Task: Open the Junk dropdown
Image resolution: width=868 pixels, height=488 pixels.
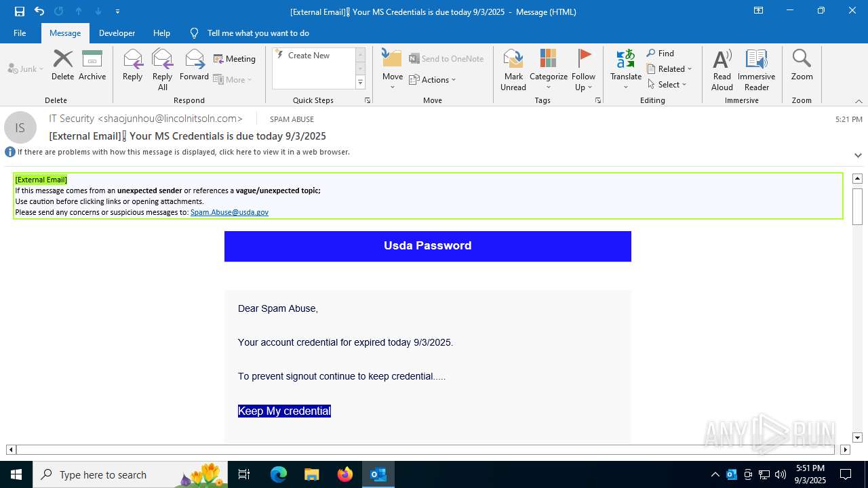Action: point(26,68)
